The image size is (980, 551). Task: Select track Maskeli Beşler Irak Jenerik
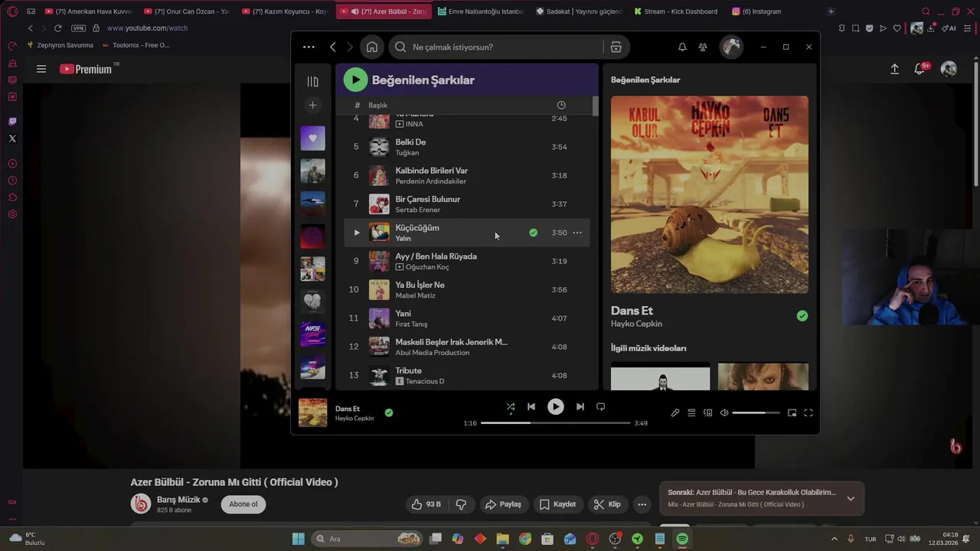click(x=467, y=347)
